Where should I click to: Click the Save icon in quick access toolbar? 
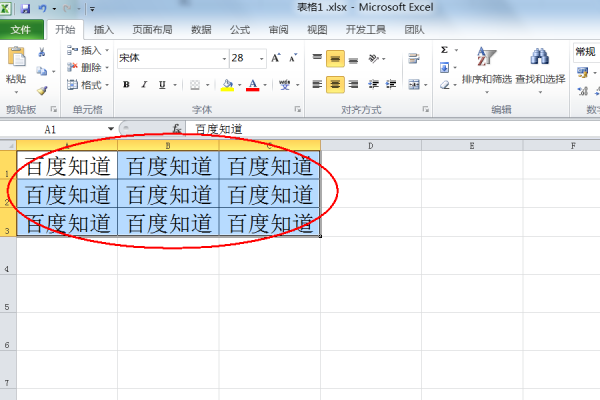pyautogui.click(x=25, y=8)
